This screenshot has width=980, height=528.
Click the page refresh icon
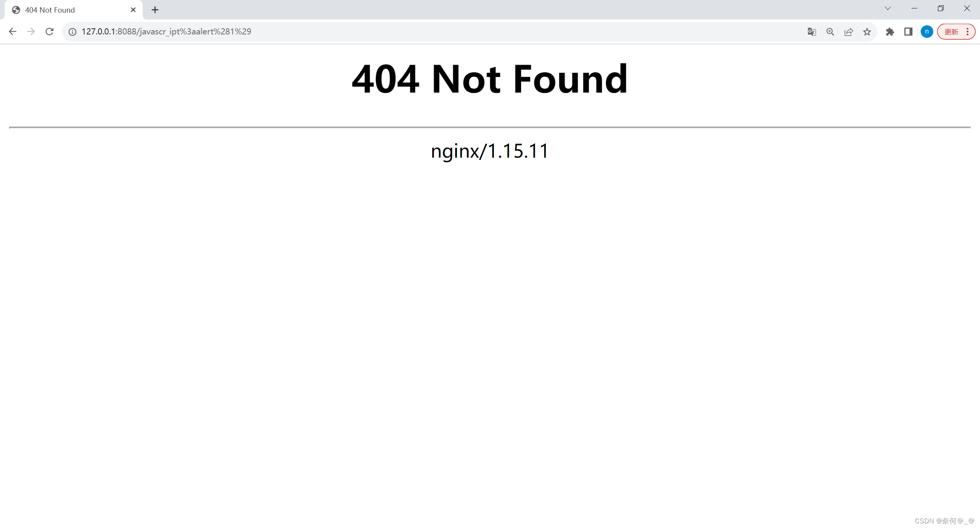50,31
